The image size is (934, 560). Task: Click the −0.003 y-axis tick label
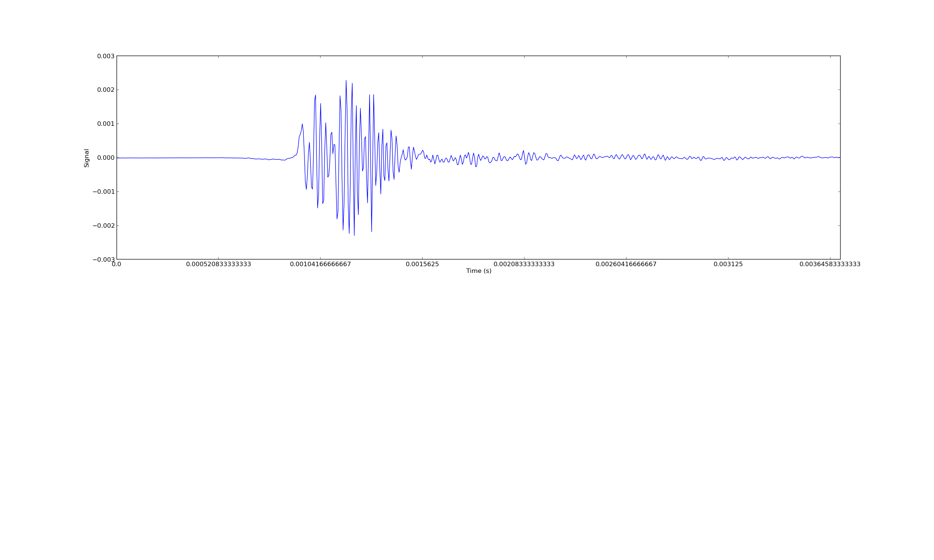coord(103,259)
